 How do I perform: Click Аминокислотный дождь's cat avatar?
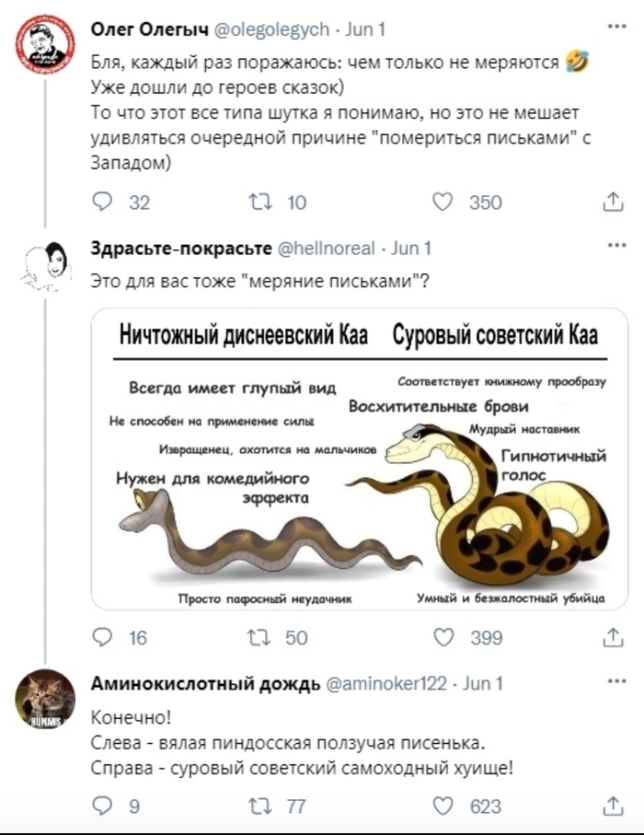pos(45,701)
